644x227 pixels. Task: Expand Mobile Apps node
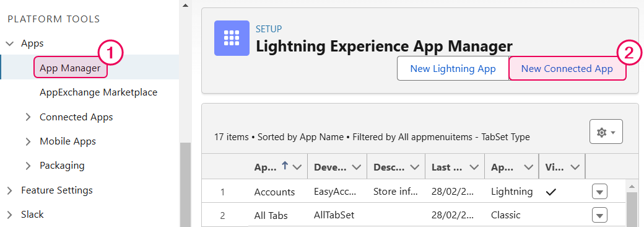coord(28,141)
